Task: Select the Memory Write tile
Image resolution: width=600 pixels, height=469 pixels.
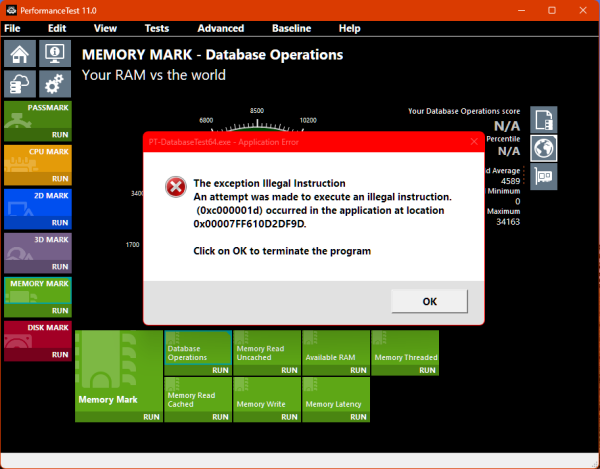Action: [x=267, y=394]
